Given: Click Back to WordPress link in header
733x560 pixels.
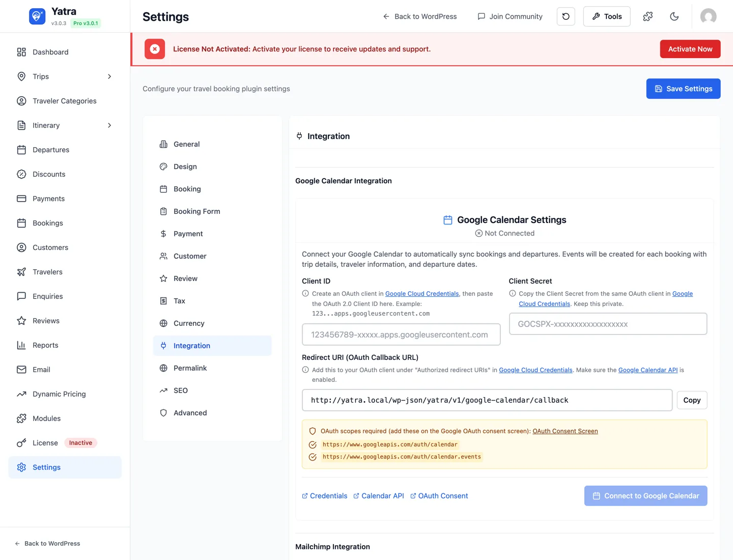Looking at the screenshot, I should pyautogui.click(x=420, y=16).
